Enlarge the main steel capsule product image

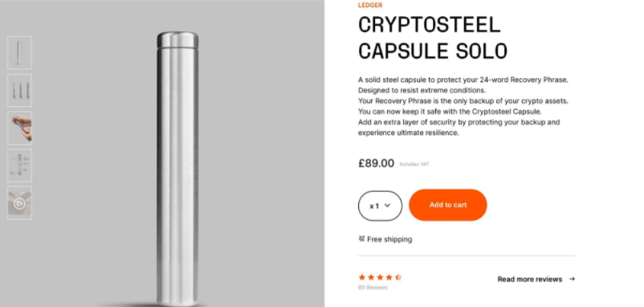coord(177,168)
